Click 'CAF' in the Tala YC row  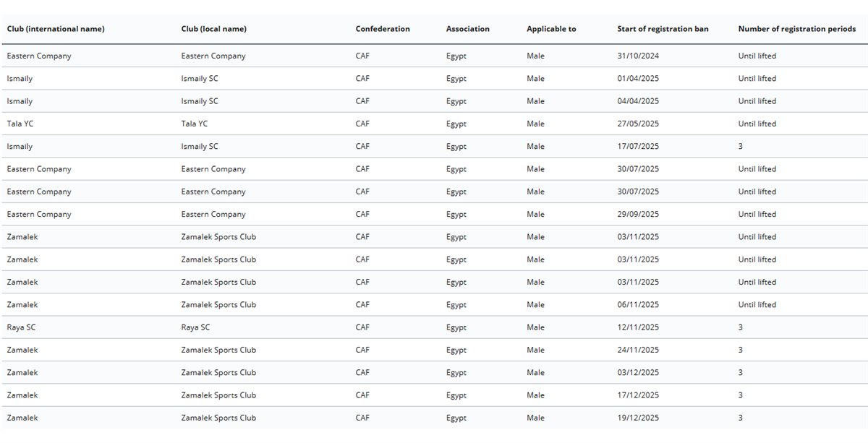tap(362, 124)
